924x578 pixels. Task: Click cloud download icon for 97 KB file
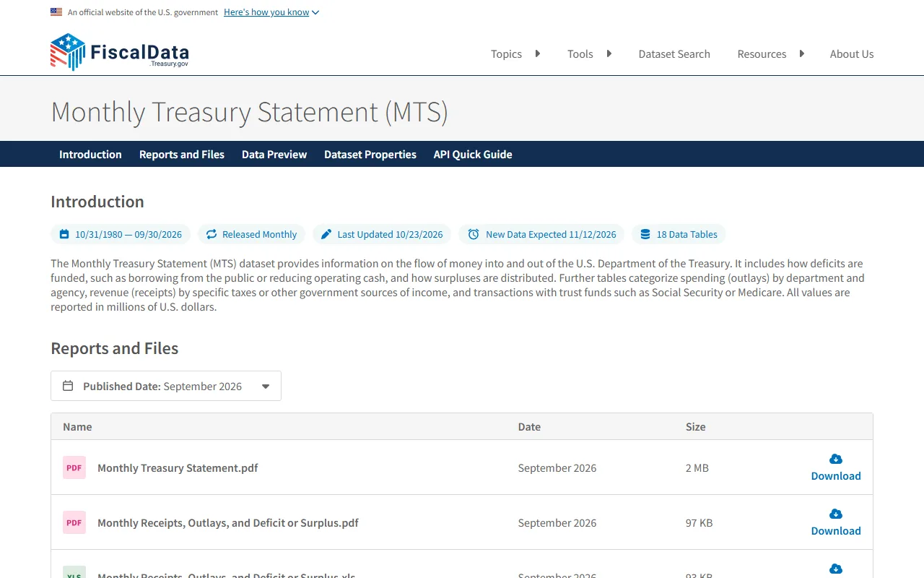(836, 514)
